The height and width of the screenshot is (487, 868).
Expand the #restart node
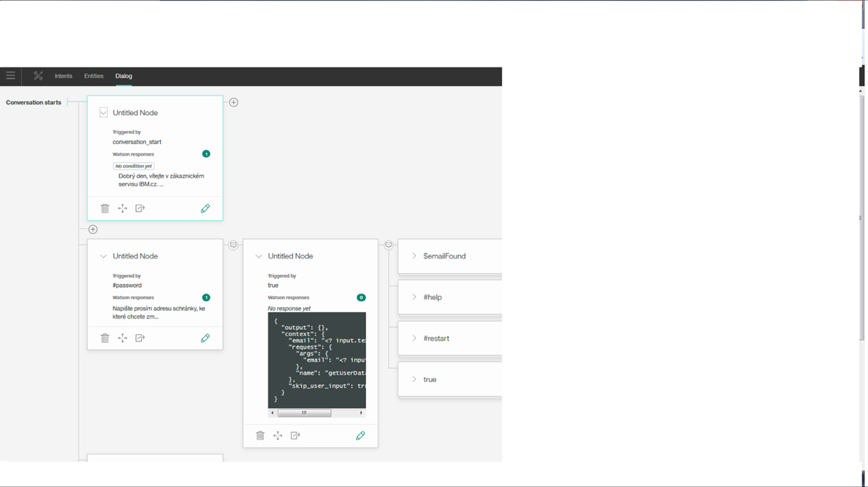(414, 338)
